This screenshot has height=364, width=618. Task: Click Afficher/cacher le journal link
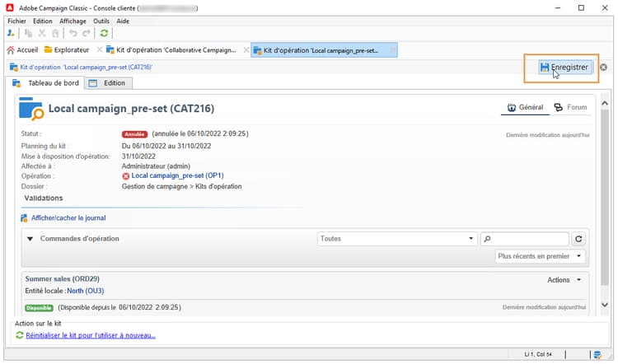click(x=68, y=218)
